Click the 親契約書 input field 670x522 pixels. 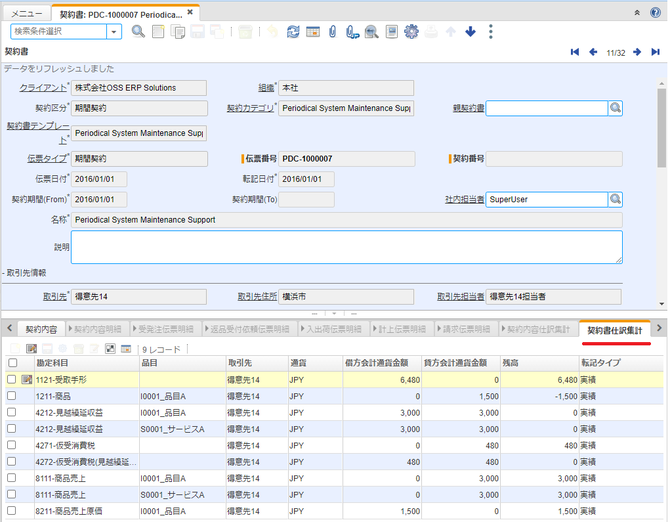[547, 108]
